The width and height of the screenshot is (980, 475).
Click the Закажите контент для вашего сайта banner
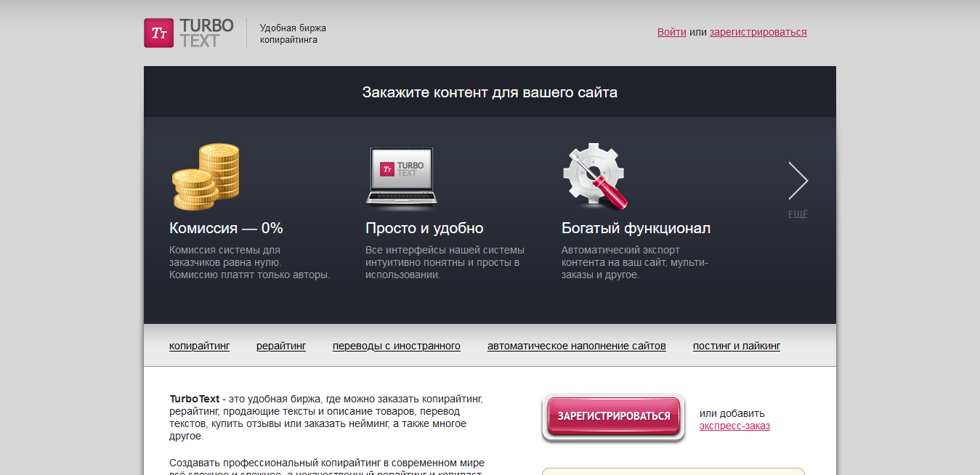click(x=490, y=92)
